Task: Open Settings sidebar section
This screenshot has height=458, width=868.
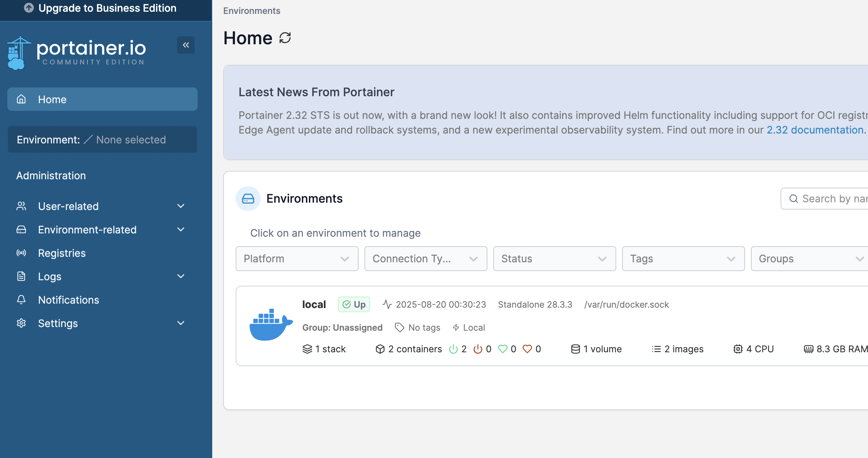Action: 102,323
